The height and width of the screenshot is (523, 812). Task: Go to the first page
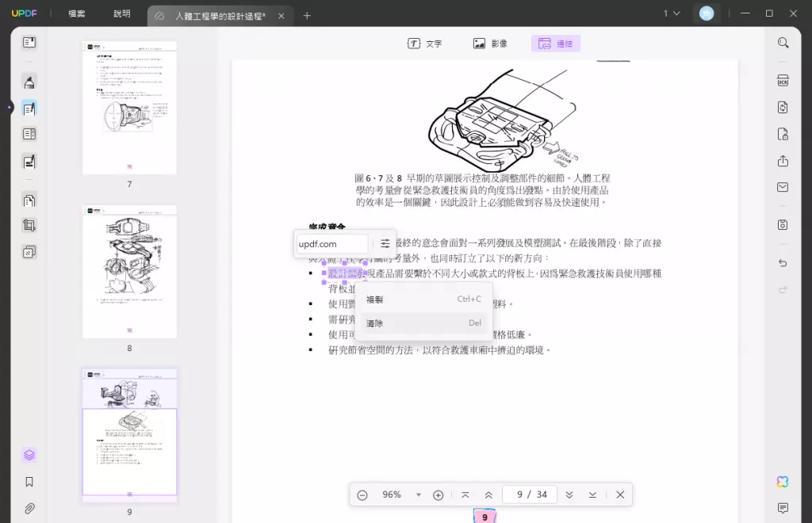[x=465, y=495]
